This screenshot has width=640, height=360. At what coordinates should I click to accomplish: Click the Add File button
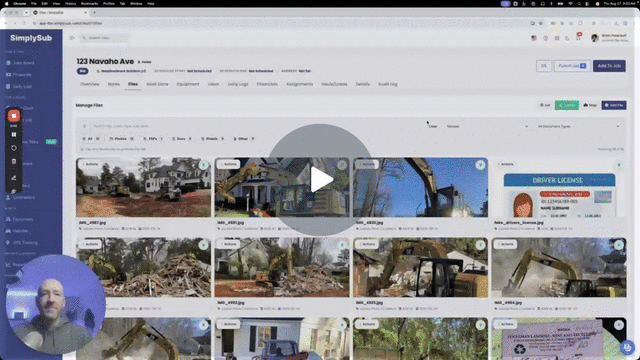pos(614,105)
